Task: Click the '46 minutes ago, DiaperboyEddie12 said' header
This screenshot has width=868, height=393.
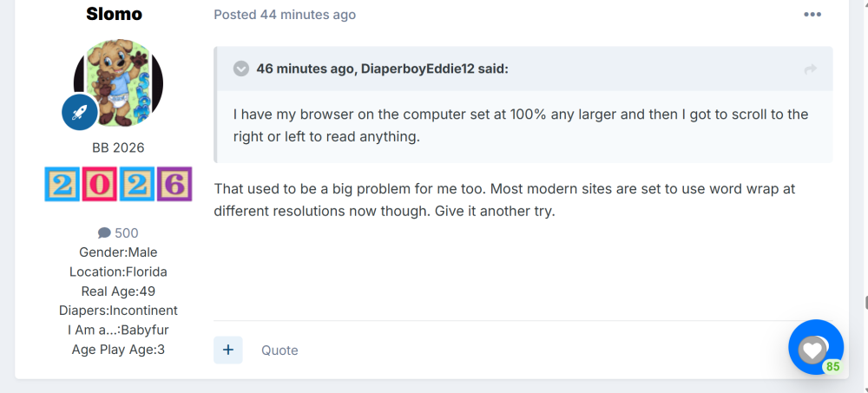Action: pyautogui.click(x=382, y=69)
